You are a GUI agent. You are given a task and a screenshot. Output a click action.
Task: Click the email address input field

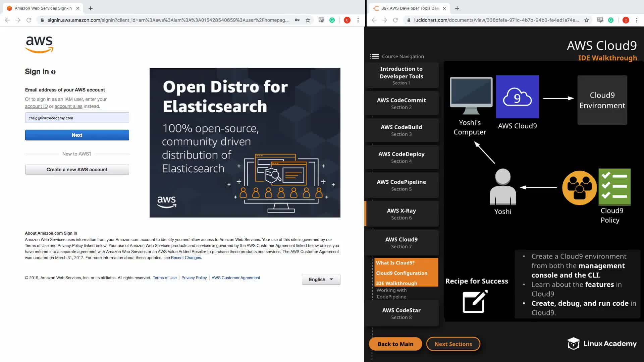pos(77,118)
